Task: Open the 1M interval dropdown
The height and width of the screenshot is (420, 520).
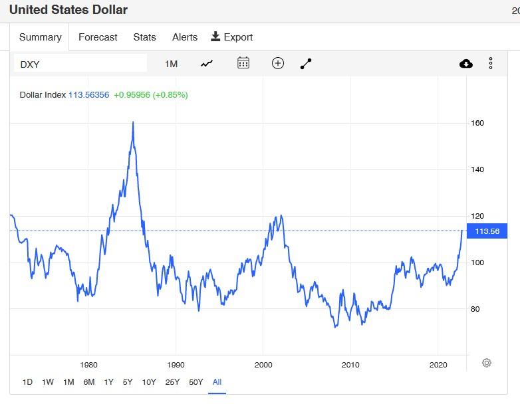Action: click(x=171, y=64)
